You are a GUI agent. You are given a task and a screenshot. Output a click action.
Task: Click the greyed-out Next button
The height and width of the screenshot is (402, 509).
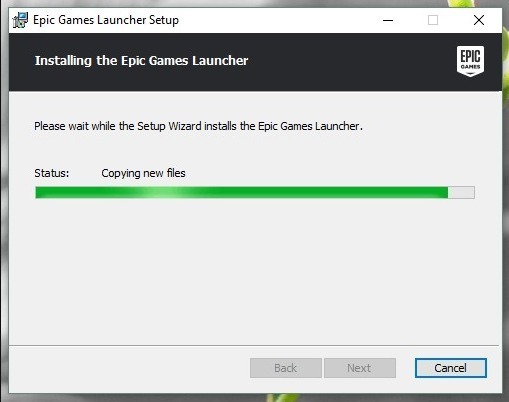click(x=360, y=368)
